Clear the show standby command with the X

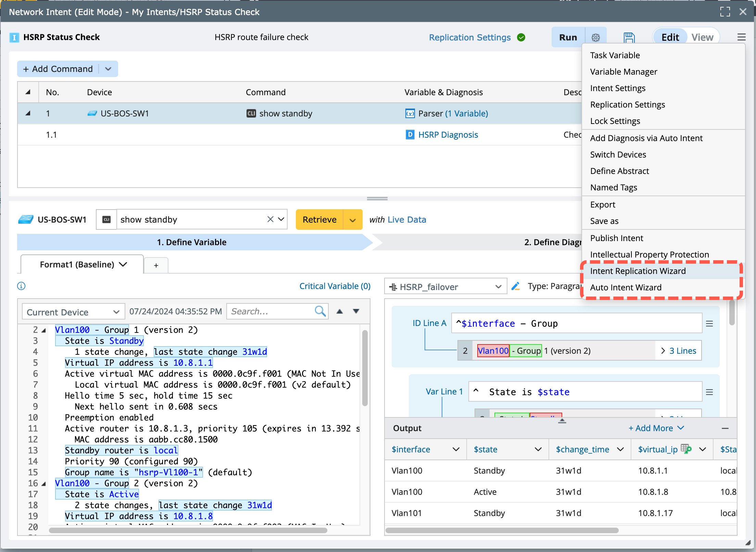click(270, 219)
